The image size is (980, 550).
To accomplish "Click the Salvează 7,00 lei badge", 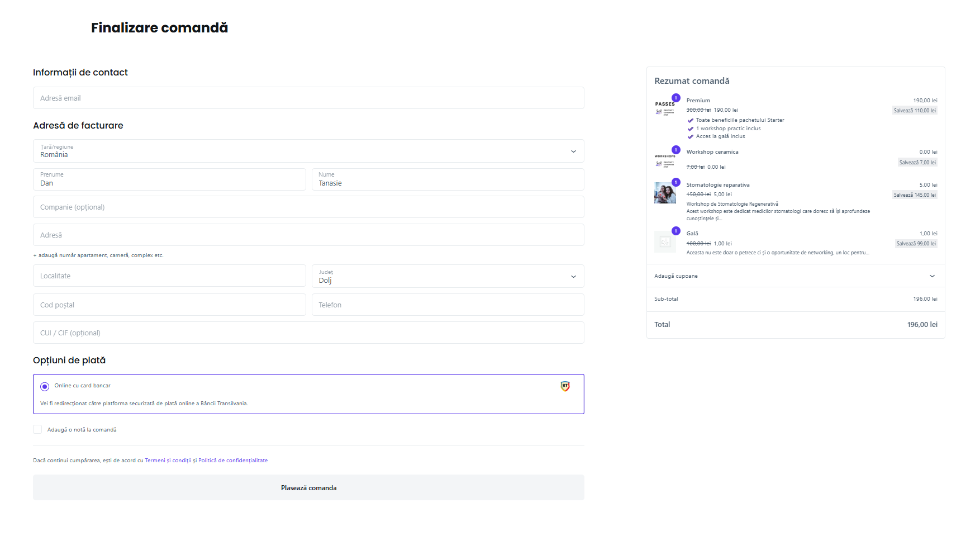I will tap(917, 163).
